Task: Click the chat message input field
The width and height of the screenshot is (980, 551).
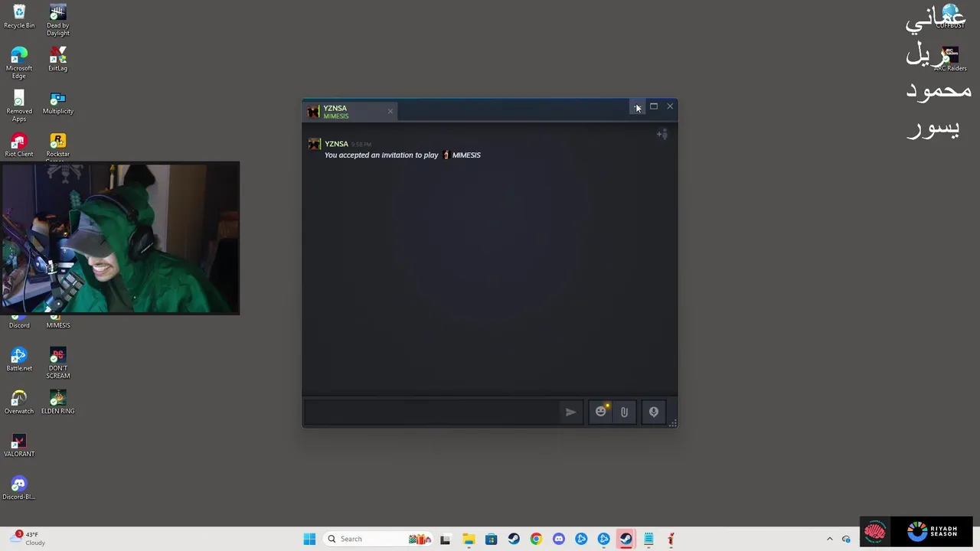Action: (x=431, y=412)
